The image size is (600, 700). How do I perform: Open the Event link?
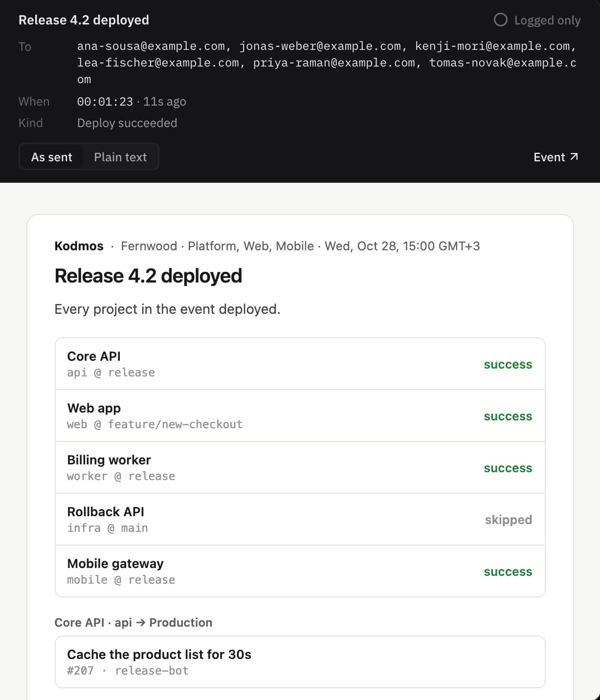click(556, 157)
